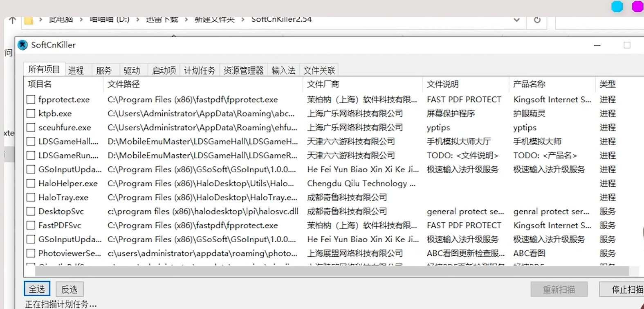The height and width of the screenshot is (309, 644).
Task: Click 上海展盟网络科技有限公司 vendor cell
Action: coord(355,253)
